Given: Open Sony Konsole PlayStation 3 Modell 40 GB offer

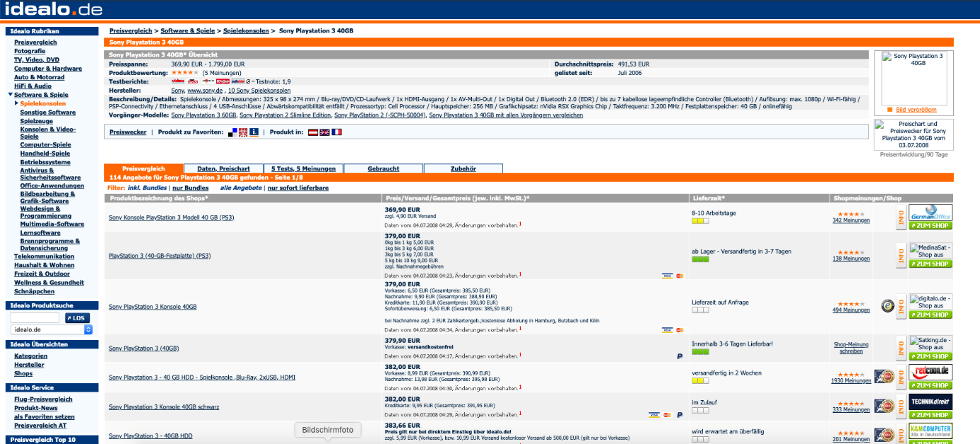Looking at the screenshot, I should (171, 217).
